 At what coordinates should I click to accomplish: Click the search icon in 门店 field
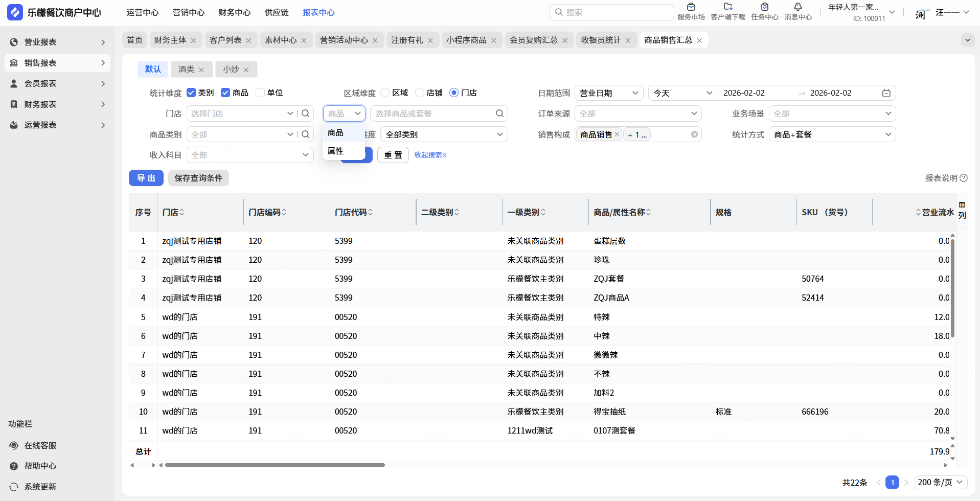click(x=306, y=113)
